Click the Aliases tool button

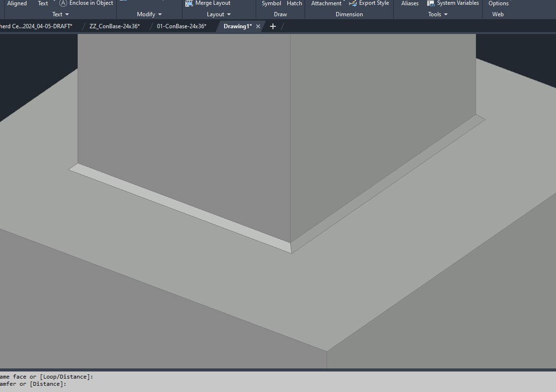[x=409, y=3]
